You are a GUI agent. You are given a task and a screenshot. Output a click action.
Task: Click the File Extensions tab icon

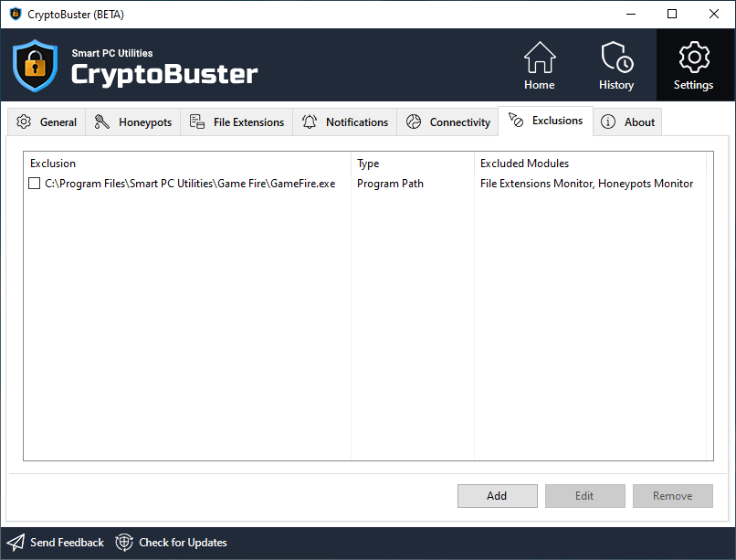(196, 122)
